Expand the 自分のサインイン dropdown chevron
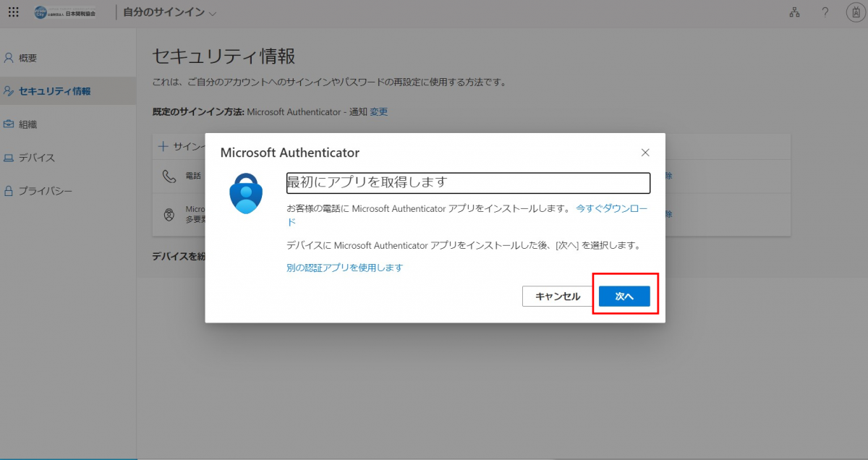Image resolution: width=868 pixels, height=460 pixels. pos(212,14)
